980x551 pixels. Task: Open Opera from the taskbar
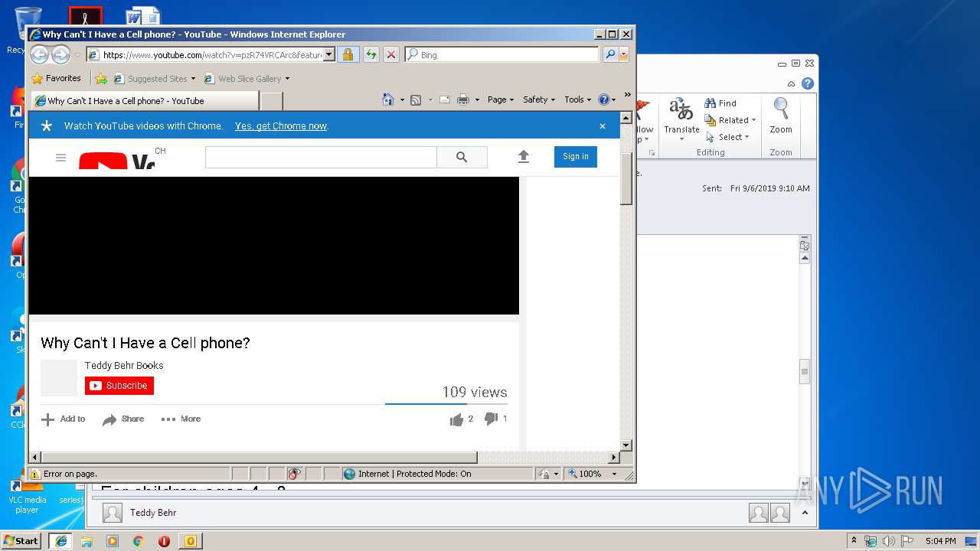tap(164, 541)
